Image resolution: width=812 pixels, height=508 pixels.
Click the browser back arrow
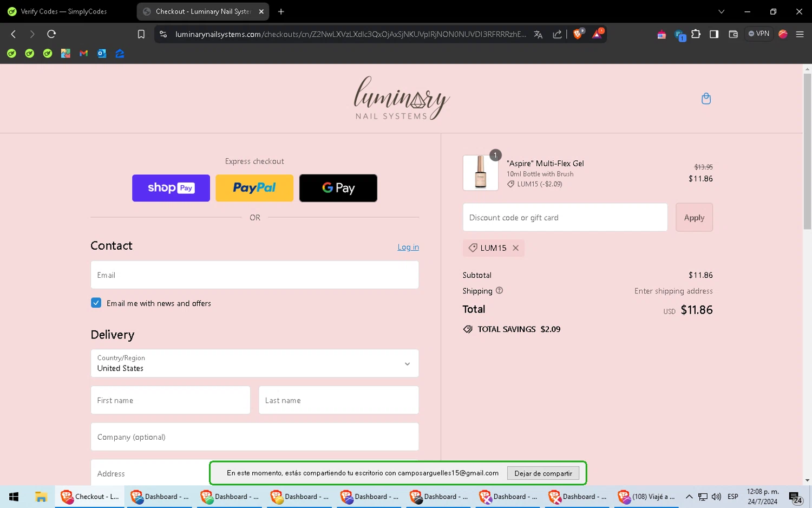click(14, 34)
